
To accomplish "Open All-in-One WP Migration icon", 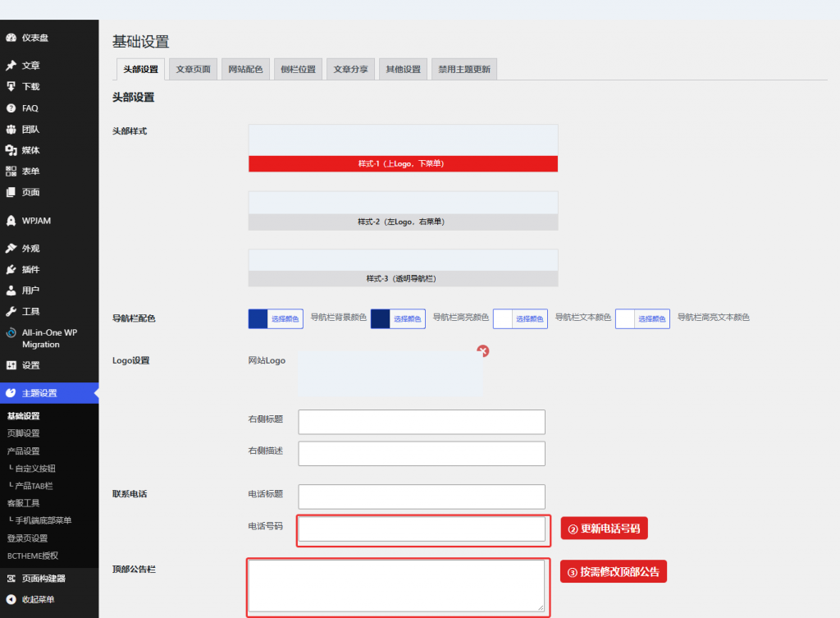I will tap(11, 332).
